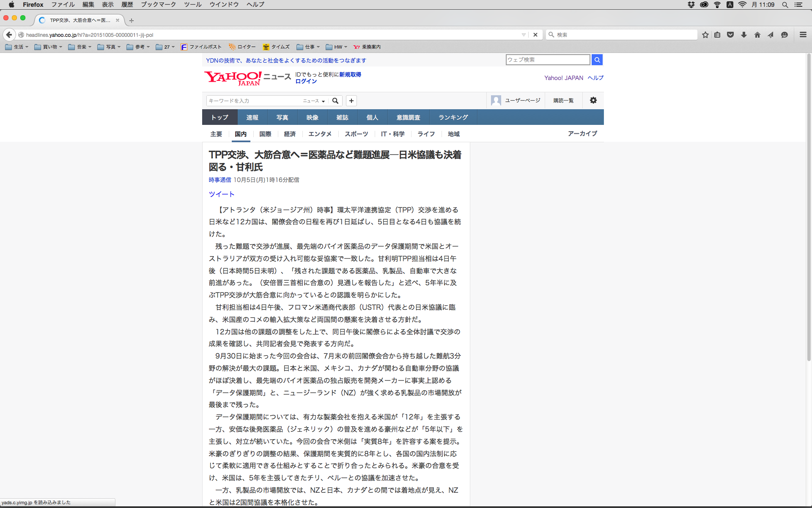Select the 経済 category tab
Screen dimensions: 812x508
click(290, 134)
